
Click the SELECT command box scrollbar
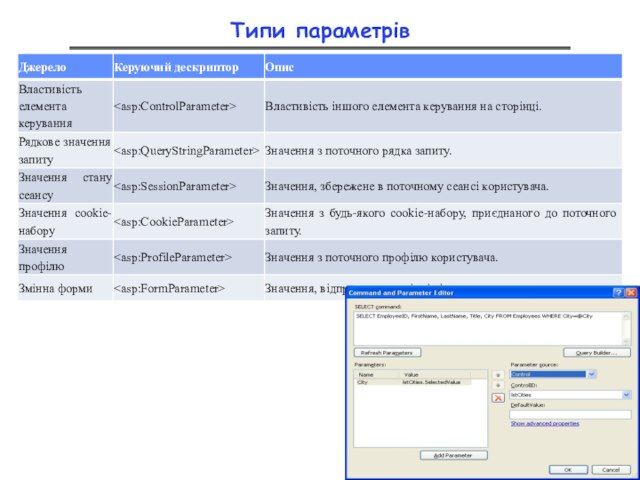pos(628,328)
